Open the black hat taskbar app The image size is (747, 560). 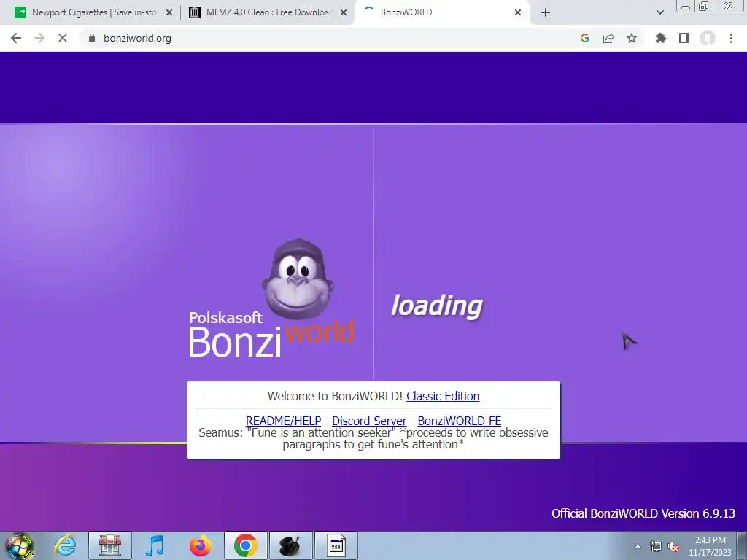(291, 545)
